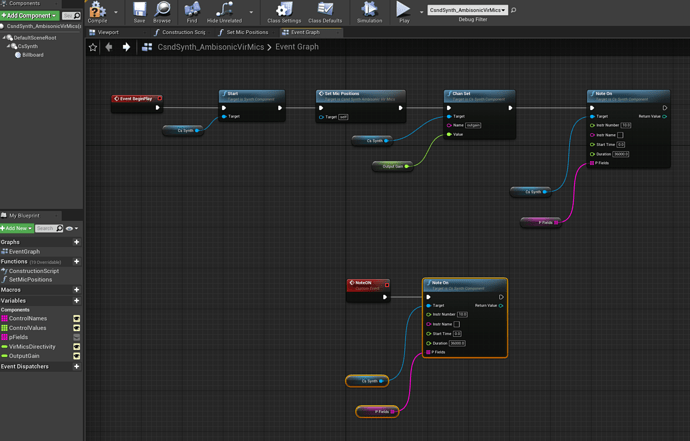
Task: Add new event dispatcher with plus
Action: 77,366
